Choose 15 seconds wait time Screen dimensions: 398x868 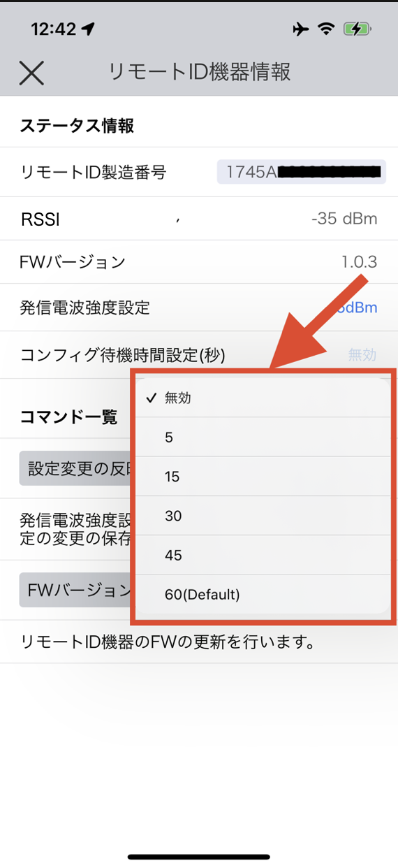[262, 477]
